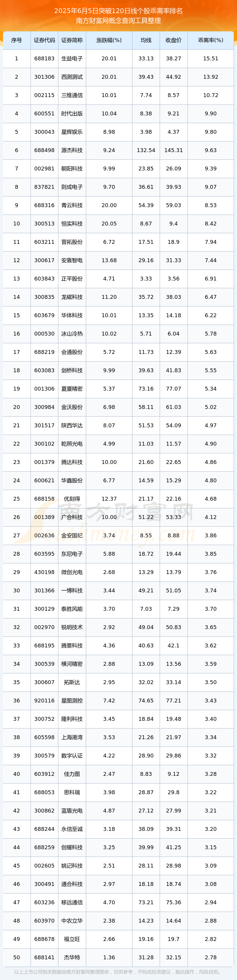Select stock name 横河精密
The width and height of the screenshot is (237, 980).
72,664
